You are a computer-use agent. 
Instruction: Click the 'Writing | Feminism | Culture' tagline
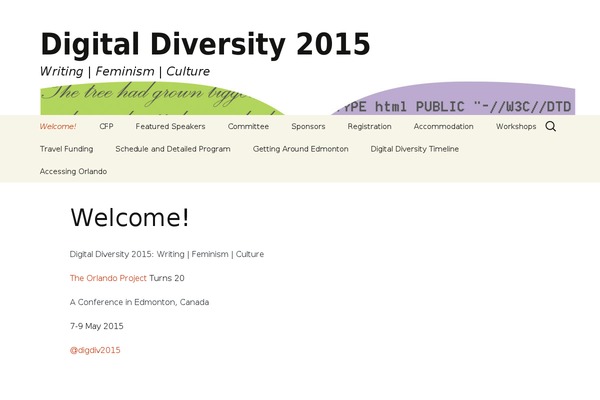(x=125, y=71)
